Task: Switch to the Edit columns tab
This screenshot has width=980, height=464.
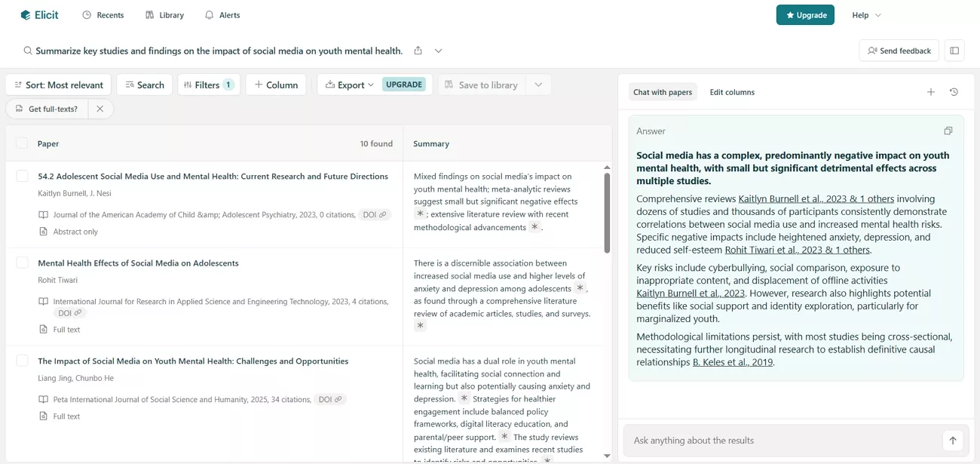Action: tap(731, 91)
